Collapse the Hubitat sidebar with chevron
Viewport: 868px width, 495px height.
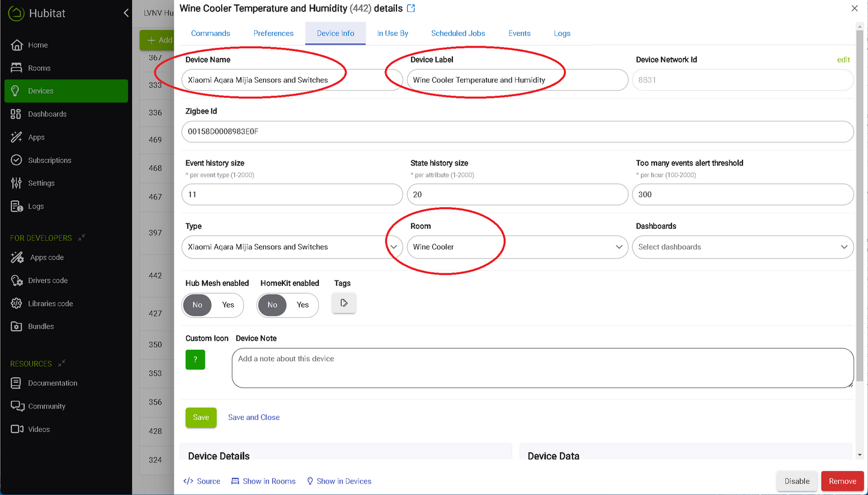126,13
